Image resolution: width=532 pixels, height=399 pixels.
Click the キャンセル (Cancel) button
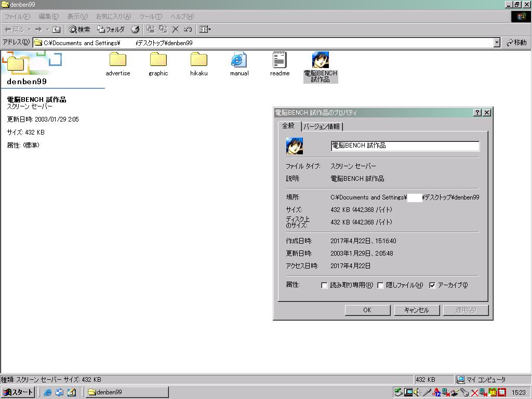[416, 310]
